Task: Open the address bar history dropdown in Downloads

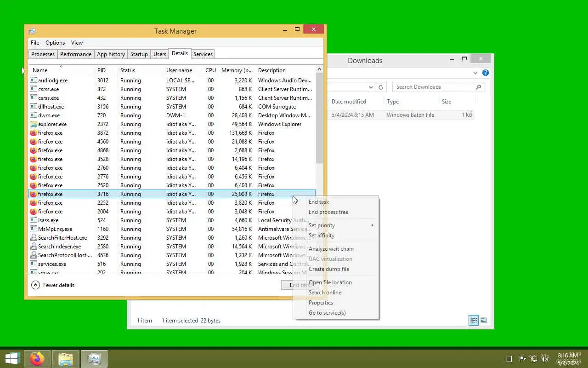Action: [371, 87]
